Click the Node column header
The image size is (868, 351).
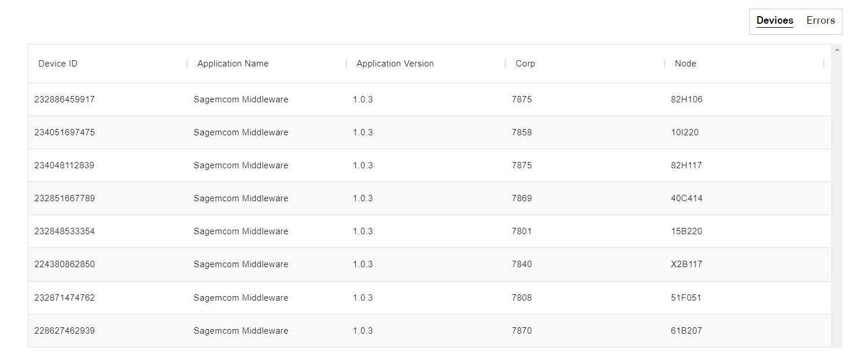click(x=685, y=64)
